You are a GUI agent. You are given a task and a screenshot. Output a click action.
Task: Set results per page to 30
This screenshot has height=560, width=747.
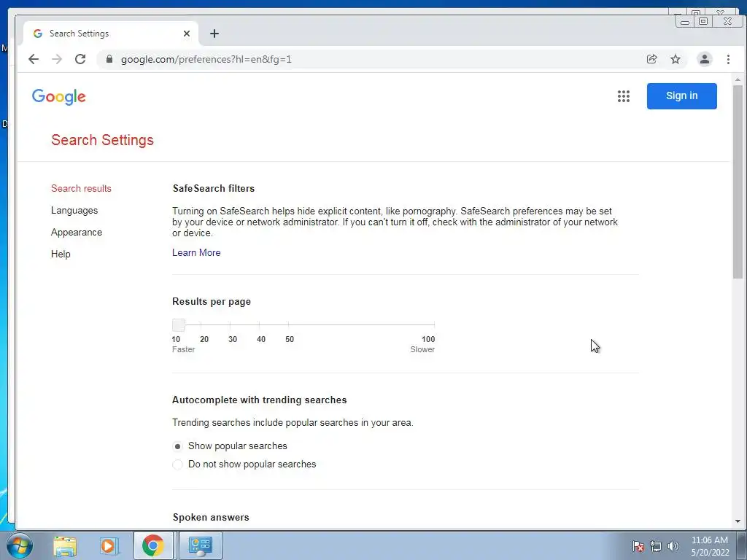pos(230,324)
